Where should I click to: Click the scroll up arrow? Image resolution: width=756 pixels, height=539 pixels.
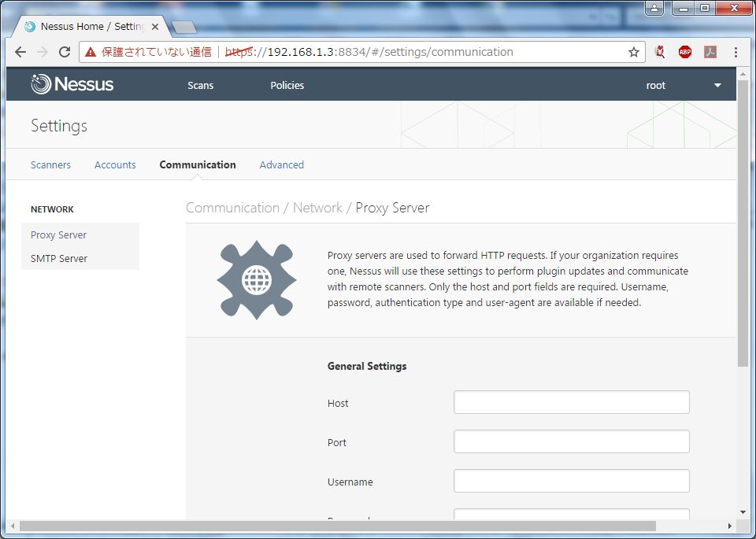pos(743,74)
